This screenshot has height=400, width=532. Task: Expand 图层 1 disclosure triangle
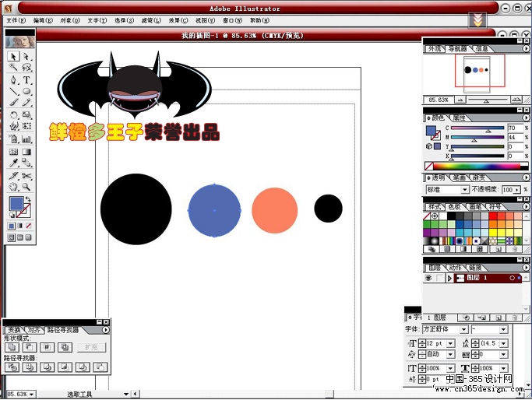tap(449, 279)
